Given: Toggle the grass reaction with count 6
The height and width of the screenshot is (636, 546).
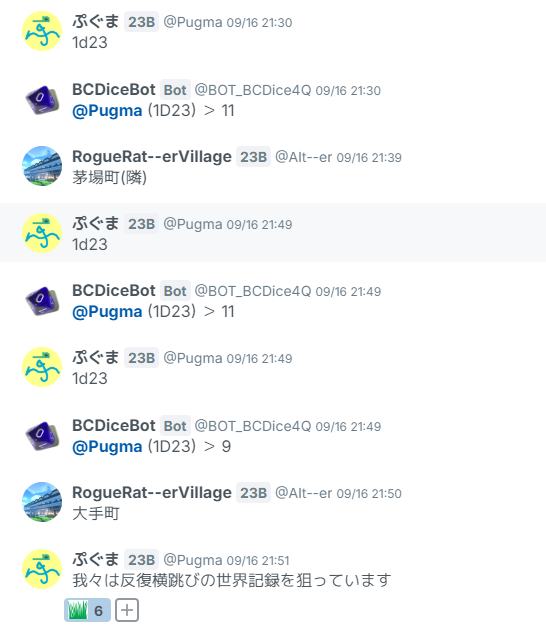Looking at the screenshot, I should 87,610.
